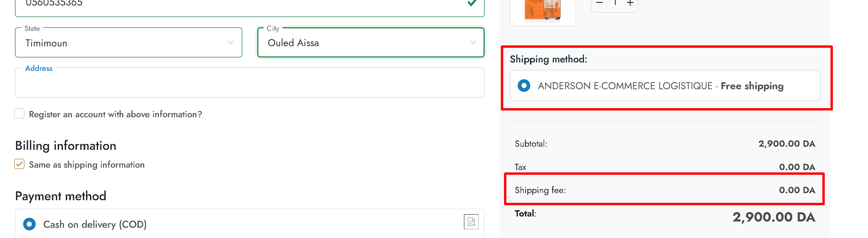Click the Cash on delivery (COD) label
The height and width of the screenshot is (238, 868).
[x=95, y=225]
